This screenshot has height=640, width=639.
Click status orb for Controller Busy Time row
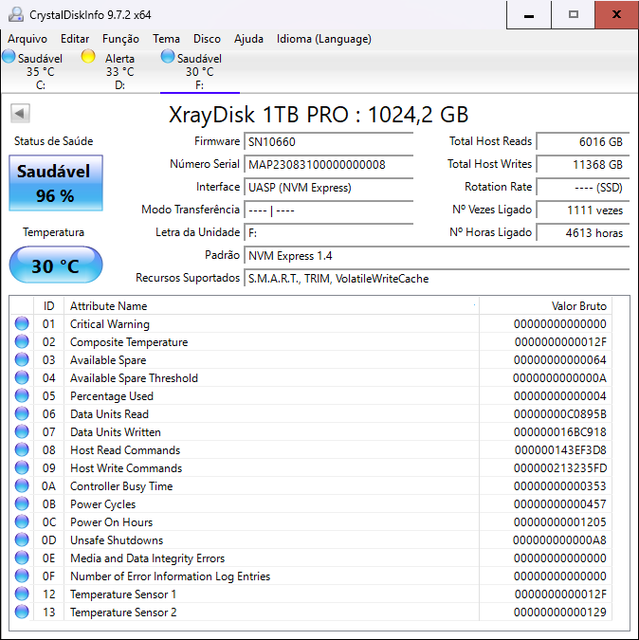coord(22,486)
